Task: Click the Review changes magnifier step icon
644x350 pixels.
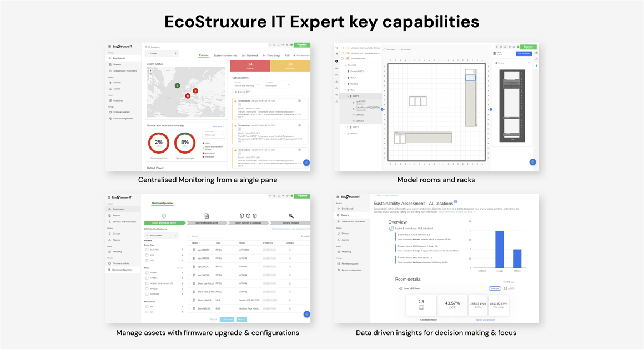Action: 291,216
